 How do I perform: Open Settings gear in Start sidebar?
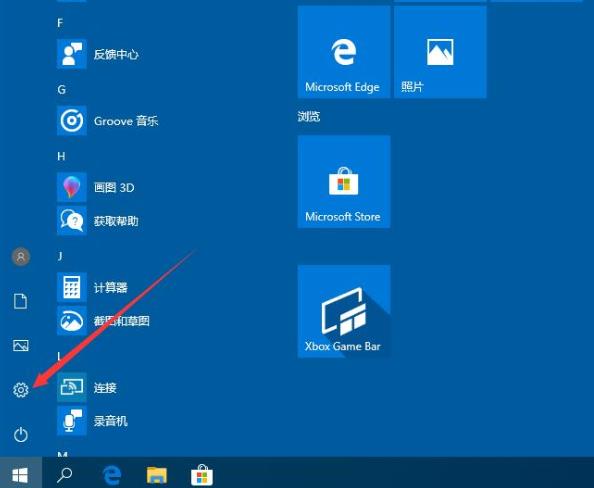click(21, 390)
